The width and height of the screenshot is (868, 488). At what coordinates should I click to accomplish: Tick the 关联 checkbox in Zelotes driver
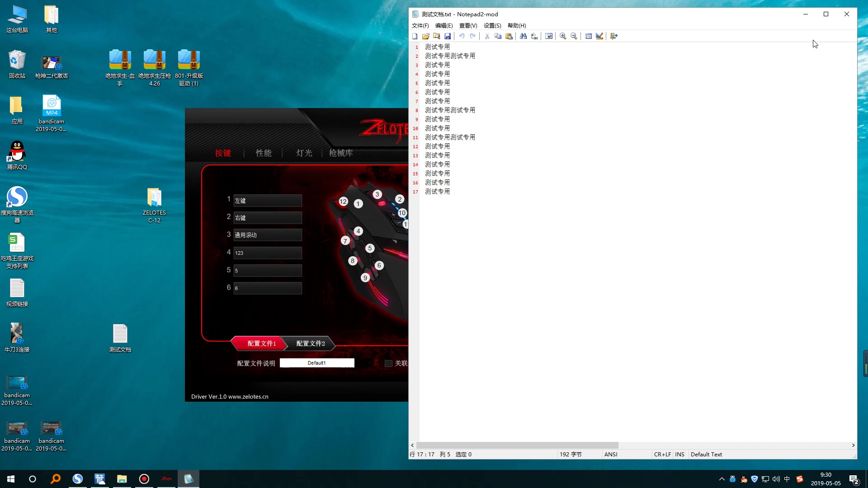point(388,363)
